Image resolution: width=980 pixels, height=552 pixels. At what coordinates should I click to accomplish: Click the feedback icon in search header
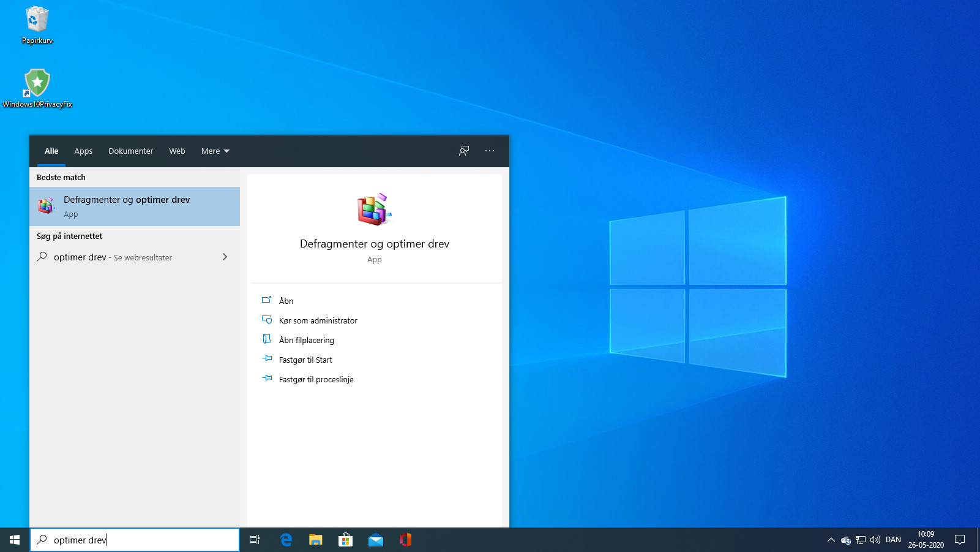point(464,151)
